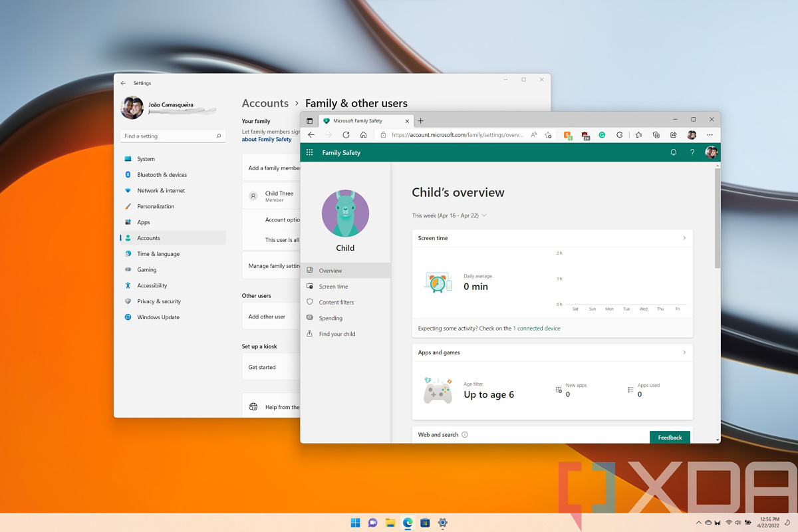Open Time & language in Settings
This screenshot has height=532, width=798.
pyautogui.click(x=173, y=254)
